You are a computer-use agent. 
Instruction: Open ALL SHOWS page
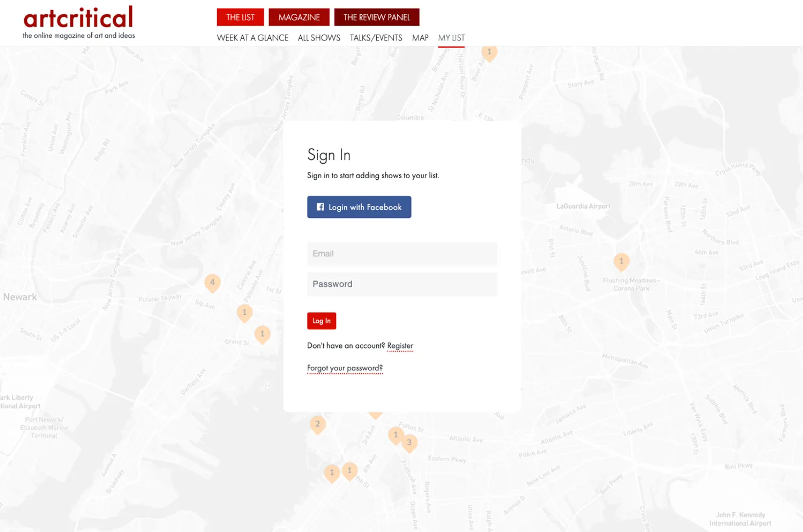319,38
